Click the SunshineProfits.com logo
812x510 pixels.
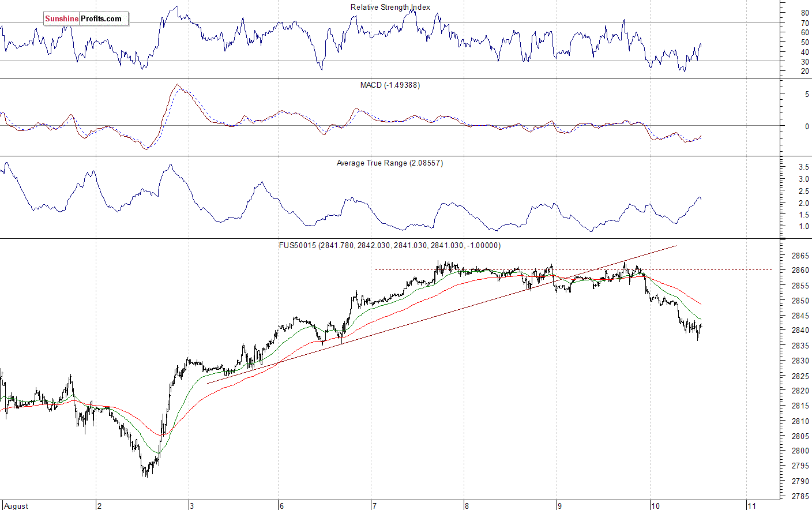86,19
